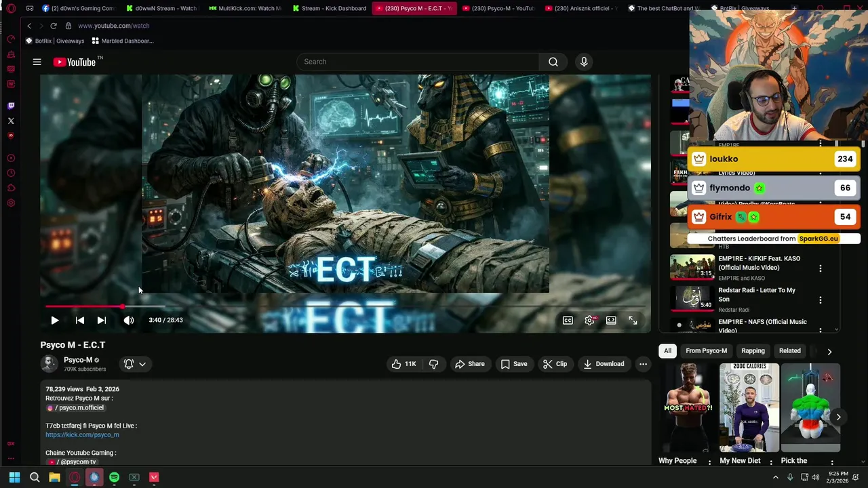Viewport: 868px width, 488px height.
Task: Seek on the red video progress bar
Action: 345,306
